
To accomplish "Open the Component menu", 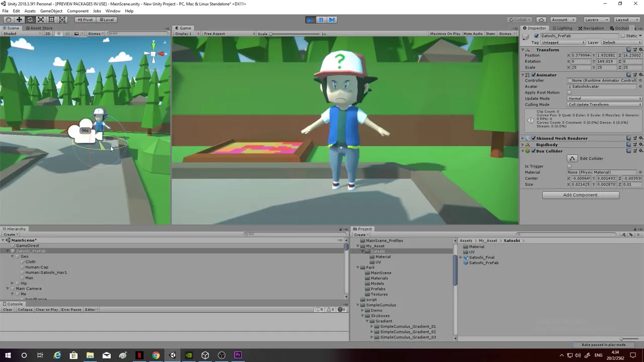I will pyautogui.click(x=77, y=11).
